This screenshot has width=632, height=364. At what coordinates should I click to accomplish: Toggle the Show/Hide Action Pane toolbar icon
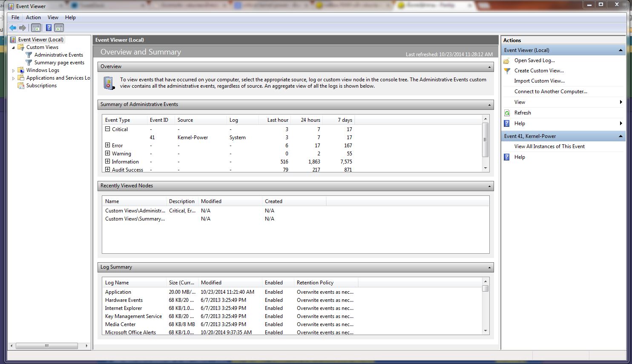[x=59, y=28]
